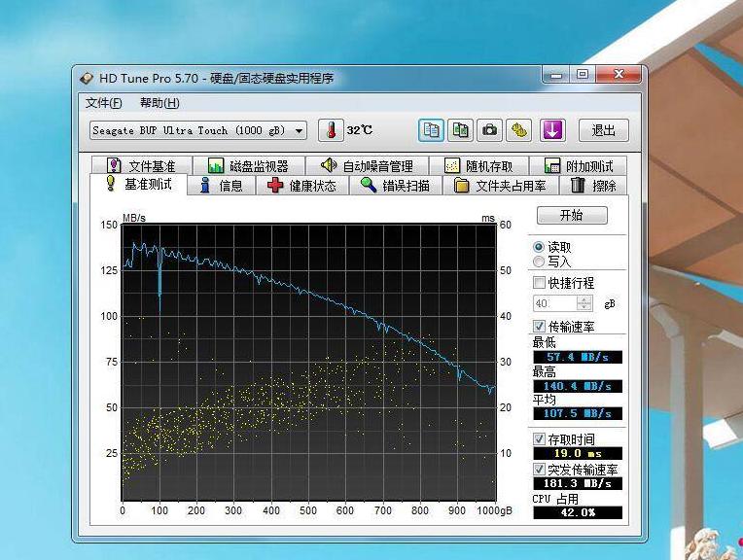Maximize the HD Tune Pro window
The width and height of the screenshot is (743, 560).
tap(583, 75)
